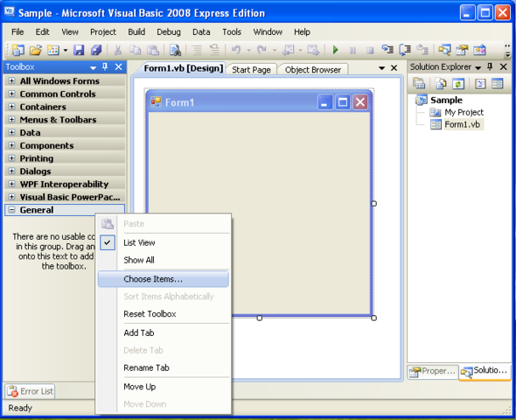Screen dimensions: 516x420
Task: Click the Paste toolbar icon
Action: pyautogui.click(x=153, y=50)
